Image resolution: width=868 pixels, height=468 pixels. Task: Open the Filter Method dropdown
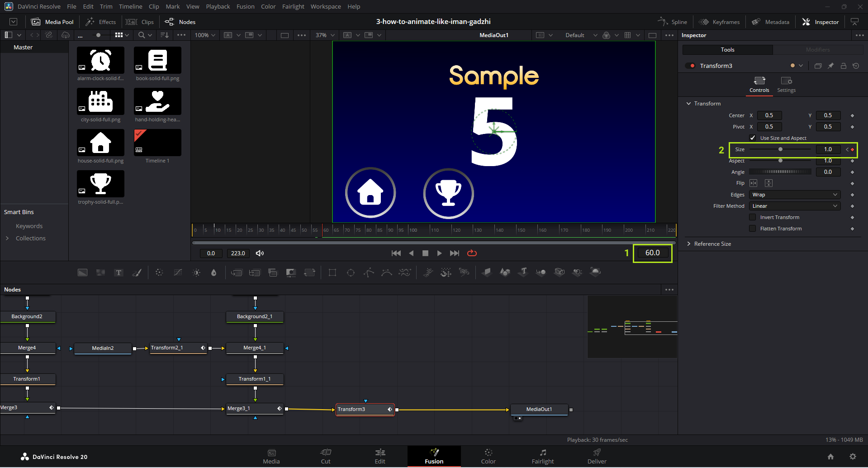pos(794,206)
